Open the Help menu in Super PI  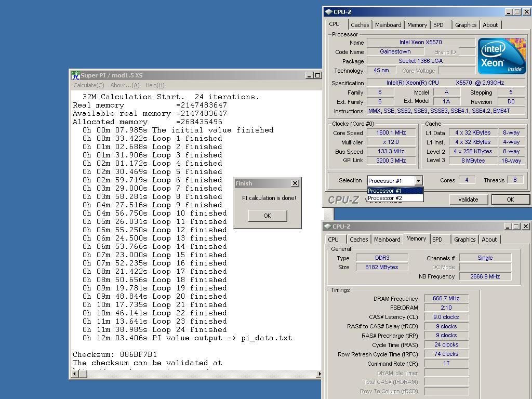coord(155,85)
